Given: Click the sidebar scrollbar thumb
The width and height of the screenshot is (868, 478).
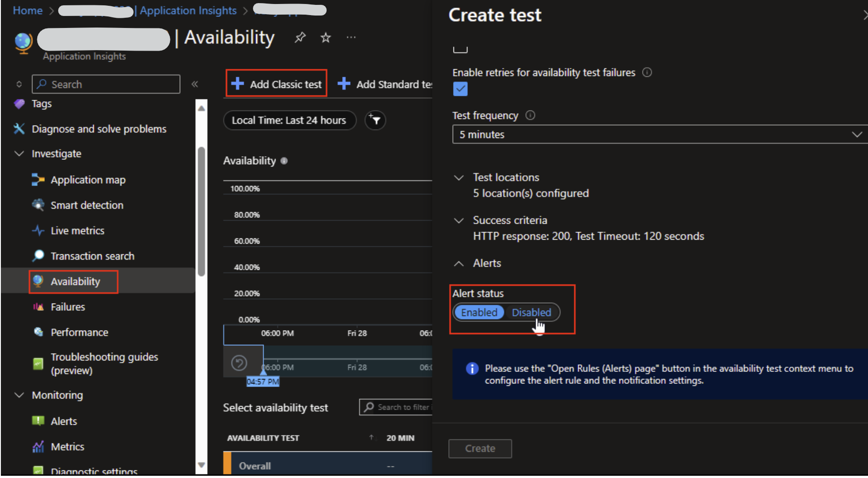Looking at the screenshot, I should click(201, 211).
